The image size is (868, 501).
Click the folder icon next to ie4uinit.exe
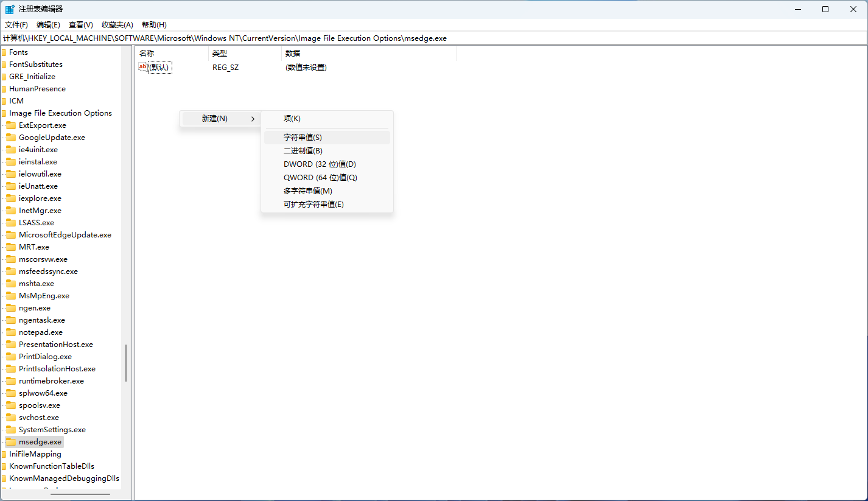(x=11, y=149)
